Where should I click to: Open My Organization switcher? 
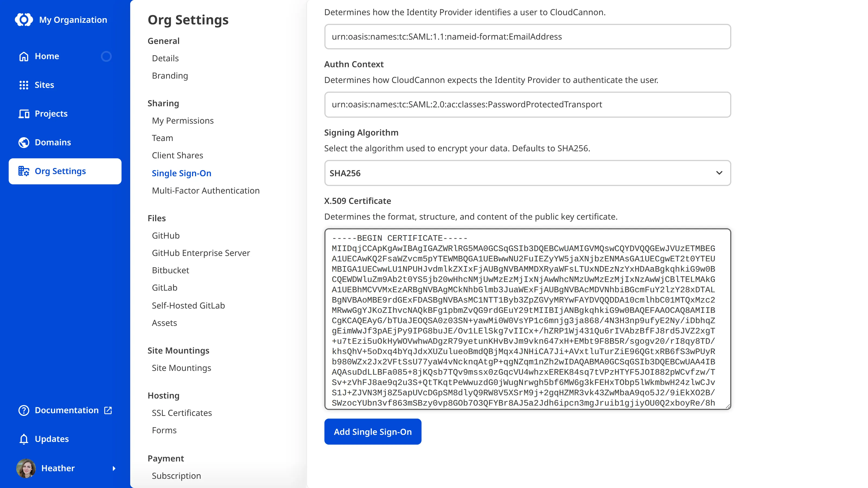61,20
